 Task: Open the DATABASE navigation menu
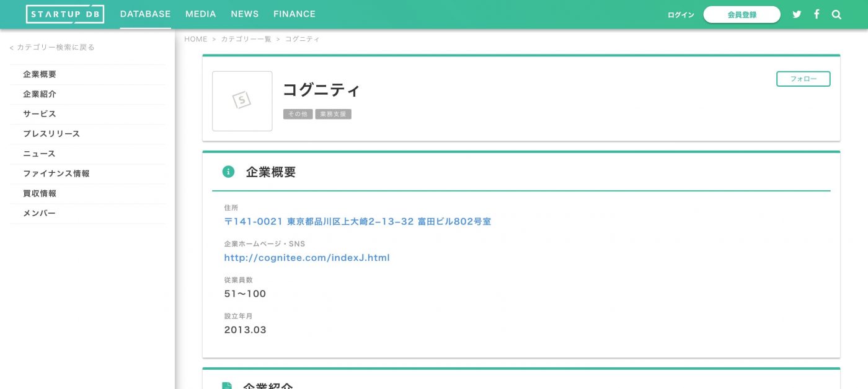pos(145,14)
